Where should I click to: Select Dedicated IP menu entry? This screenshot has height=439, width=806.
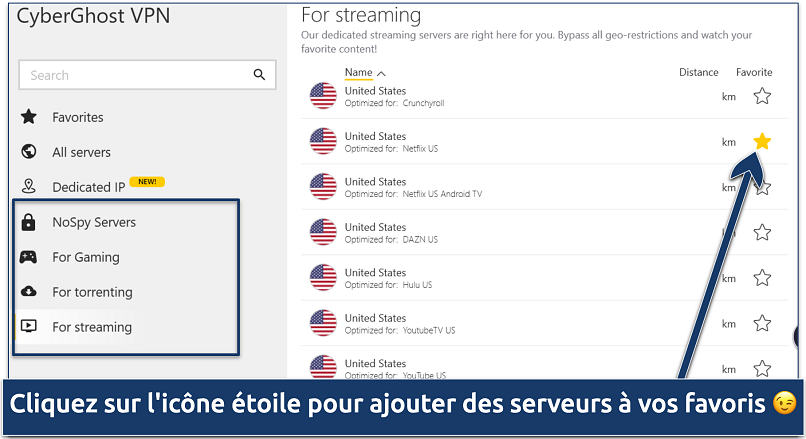pos(88,187)
